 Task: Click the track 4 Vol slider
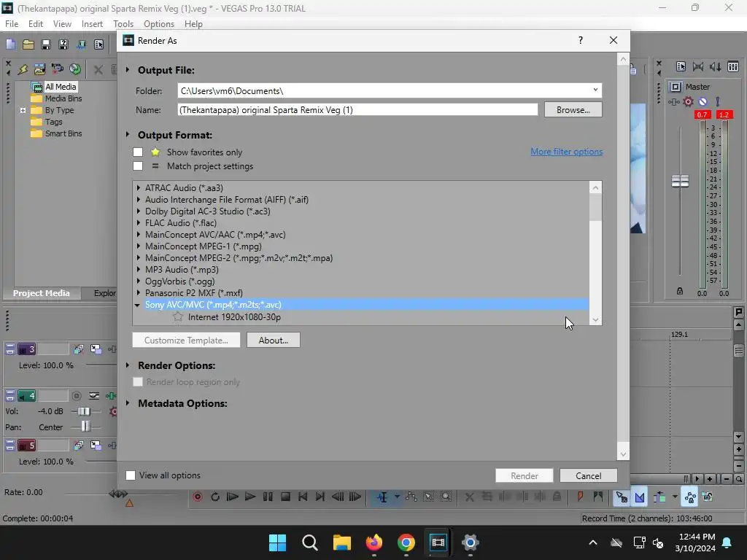(x=83, y=411)
